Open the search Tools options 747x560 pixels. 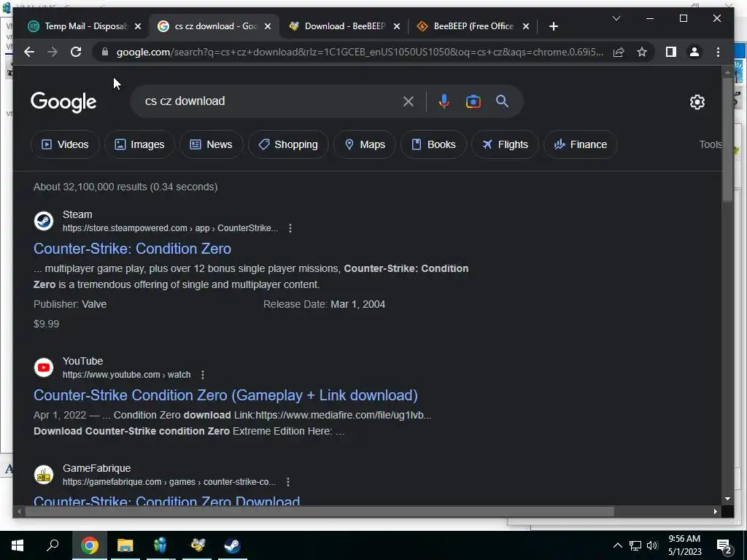pyautogui.click(x=711, y=144)
